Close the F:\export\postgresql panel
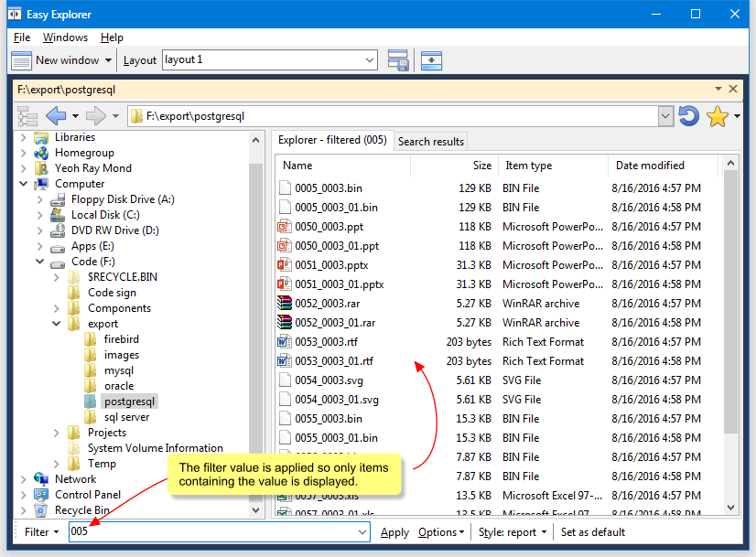This screenshot has height=557, width=756. click(733, 89)
